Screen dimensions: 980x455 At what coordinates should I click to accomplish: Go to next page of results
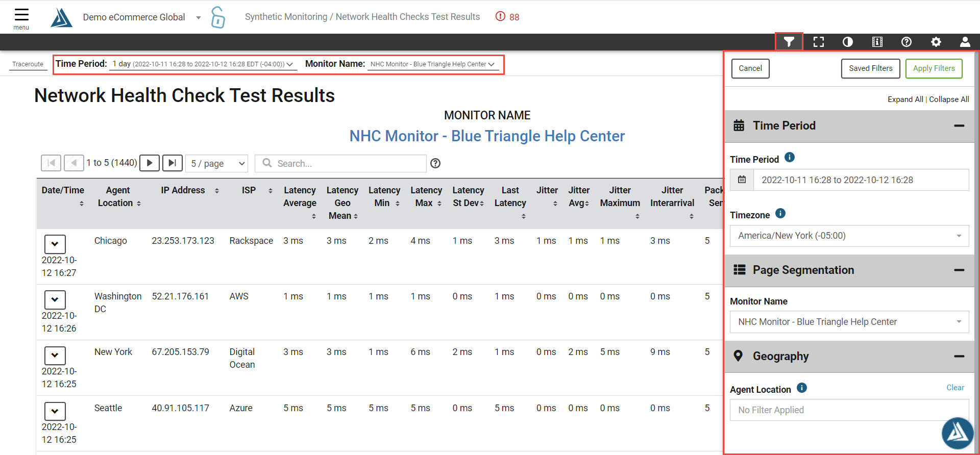tap(150, 163)
